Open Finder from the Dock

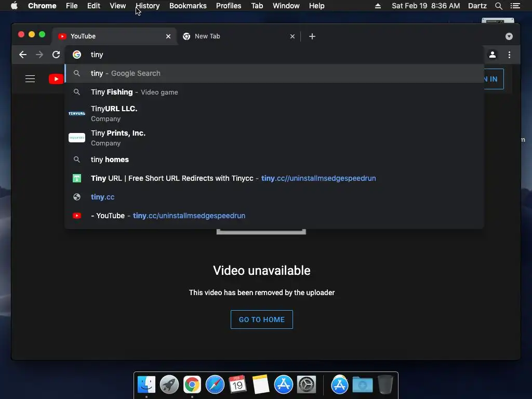[147, 385]
